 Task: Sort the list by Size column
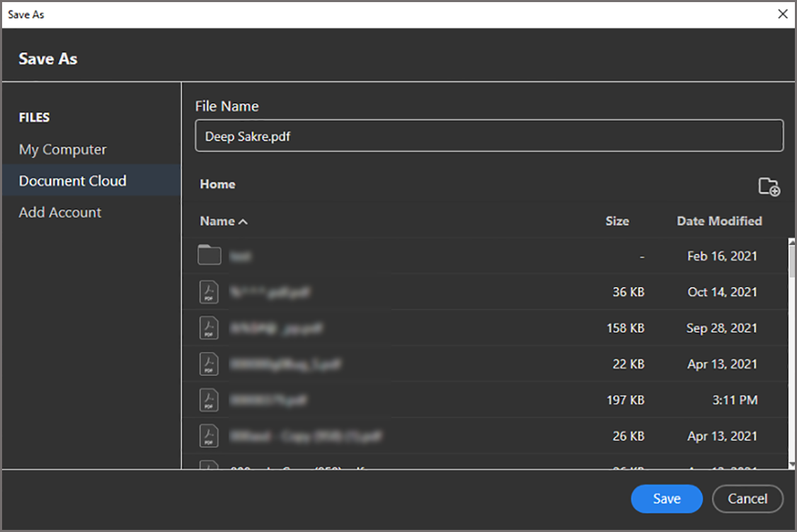(617, 221)
